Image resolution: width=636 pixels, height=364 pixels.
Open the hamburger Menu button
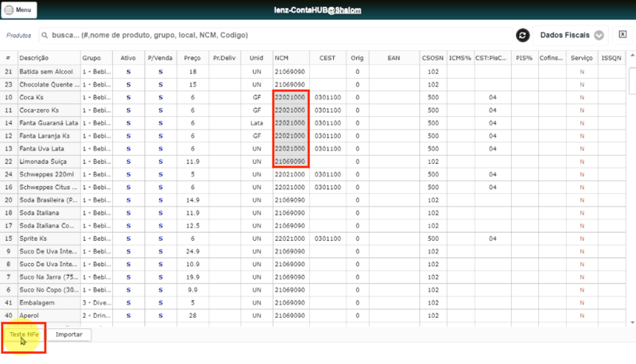pyautogui.click(x=18, y=10)
